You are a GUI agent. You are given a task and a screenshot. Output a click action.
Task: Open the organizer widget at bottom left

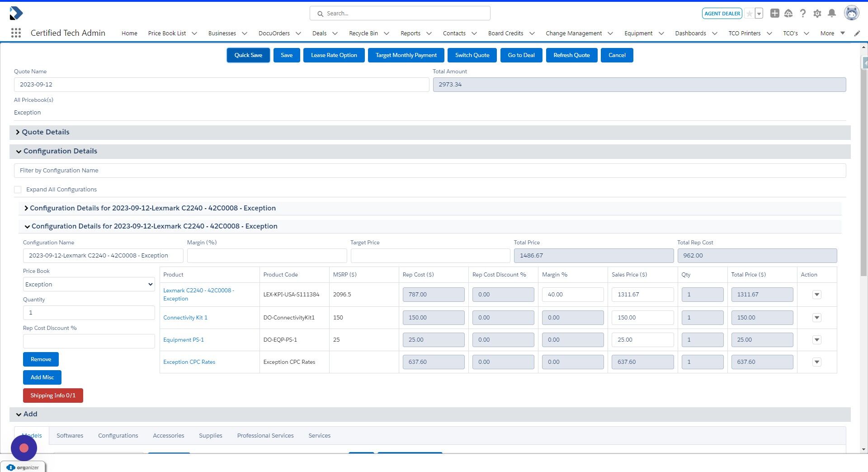[x=23, y=467]
